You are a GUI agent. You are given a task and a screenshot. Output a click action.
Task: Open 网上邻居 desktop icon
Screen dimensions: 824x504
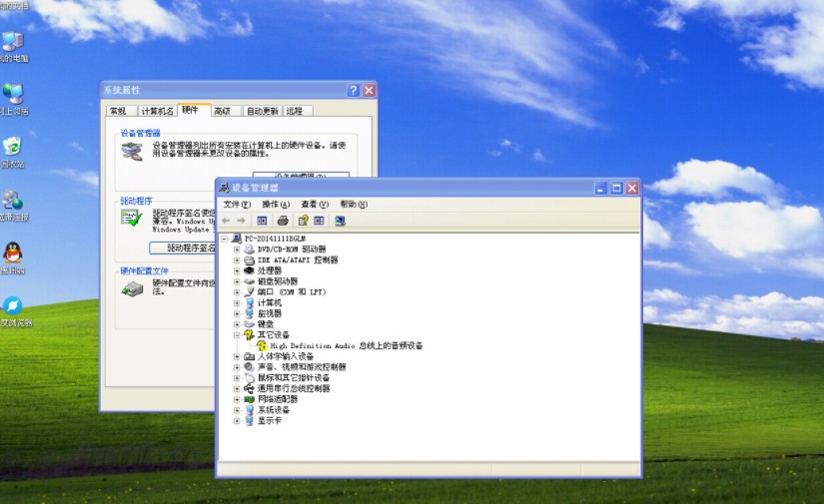(13, 100)
